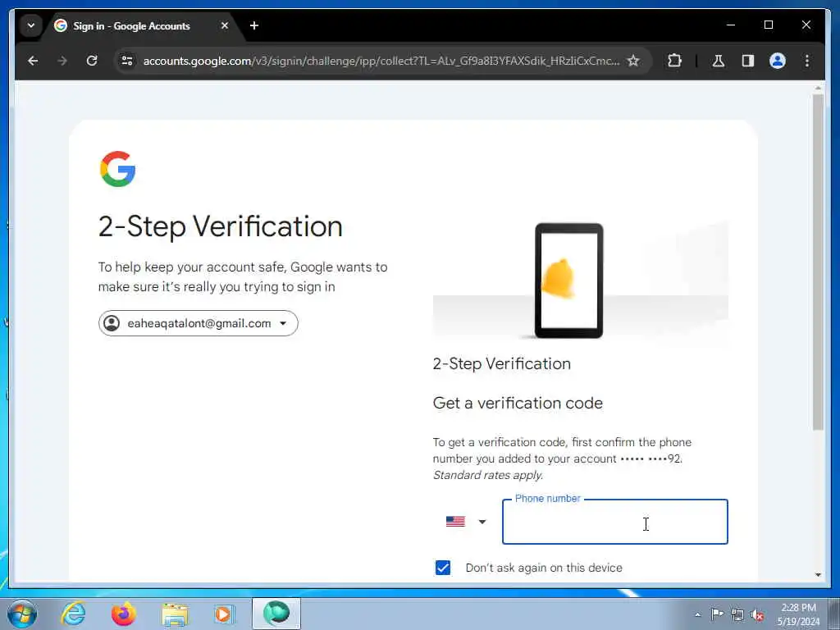Viewport: 840px width, 630px height.
Task: Uncheck Don't ask again on this device
Action: point(443,568)
